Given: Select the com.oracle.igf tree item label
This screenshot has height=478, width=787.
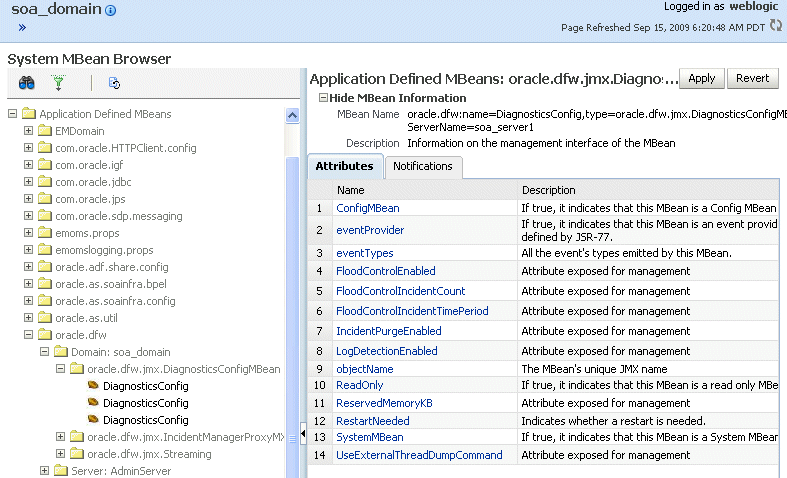Looking at the screenshot, I should (89, 165).
